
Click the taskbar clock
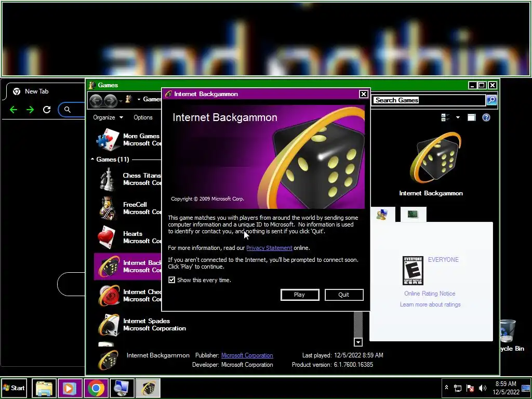click(x=506, y=388)
